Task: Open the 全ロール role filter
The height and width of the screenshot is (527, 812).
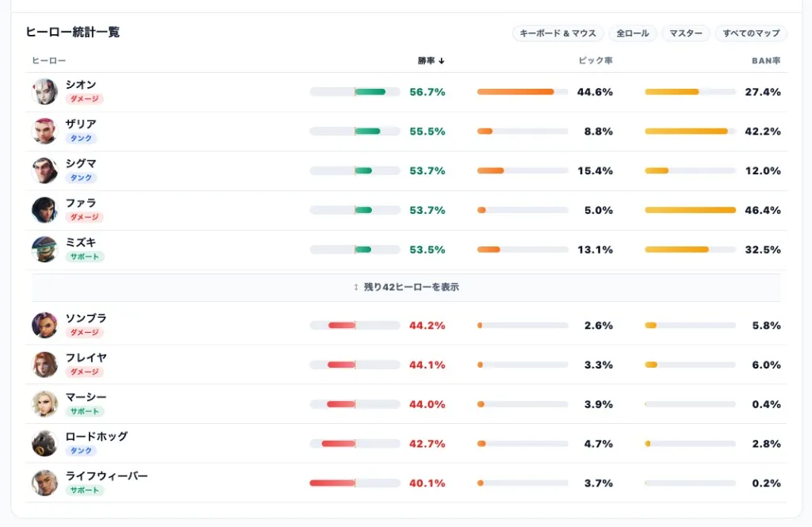Action: coord(632,33)
